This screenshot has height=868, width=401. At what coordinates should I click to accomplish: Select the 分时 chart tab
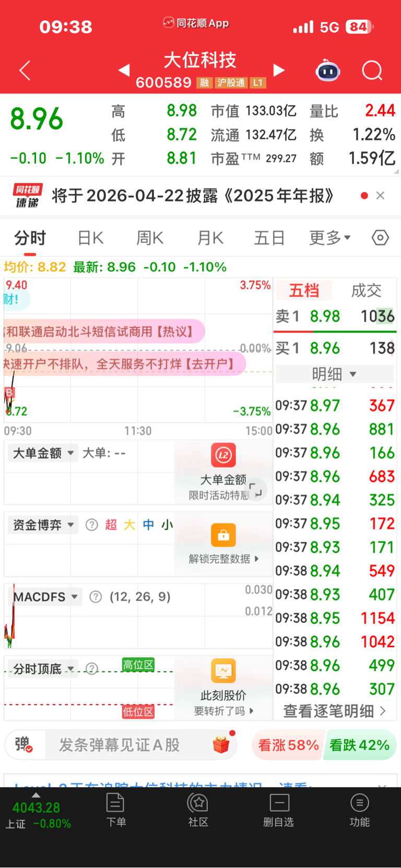pyautogui.click(x=30, y=238)
